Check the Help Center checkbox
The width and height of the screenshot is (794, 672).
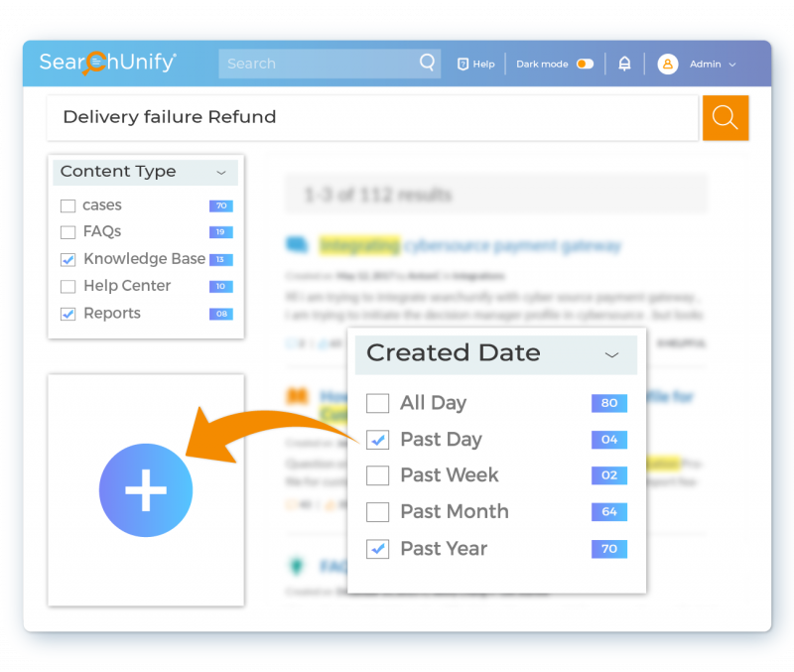point(67,287)
